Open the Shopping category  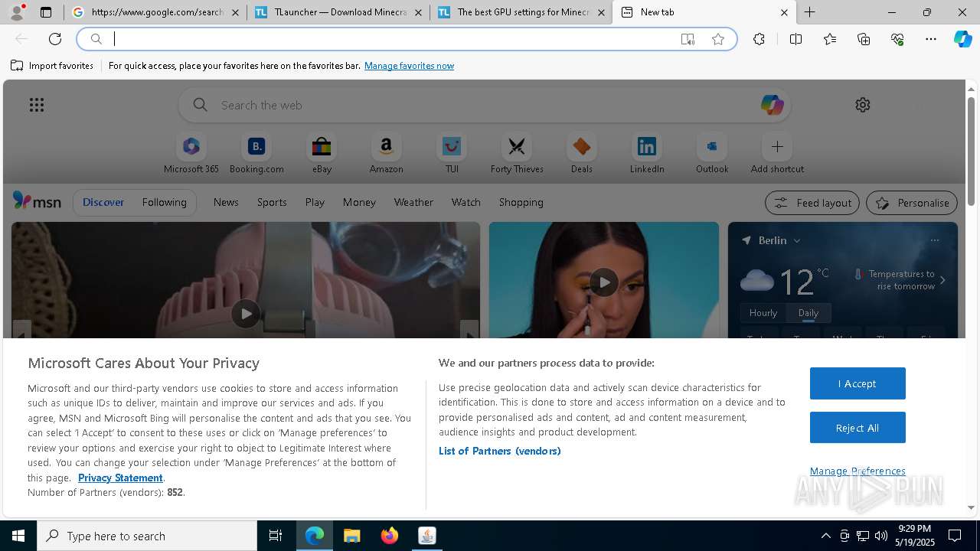click(x=521, y=202)
